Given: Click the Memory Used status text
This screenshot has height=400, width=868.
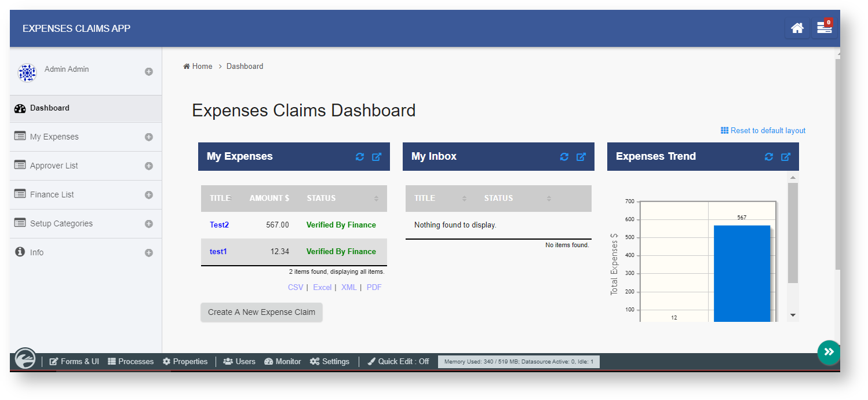Looking at the screenshot, I should point(519,362).
